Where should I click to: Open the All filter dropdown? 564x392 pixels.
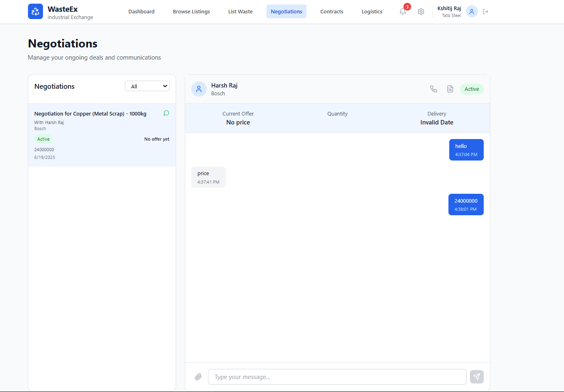pyautogui.click(x=147, y=86)
